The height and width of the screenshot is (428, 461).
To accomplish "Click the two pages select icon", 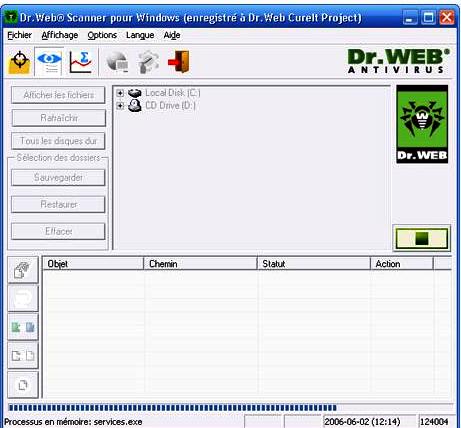I will [x=23, y=356].
